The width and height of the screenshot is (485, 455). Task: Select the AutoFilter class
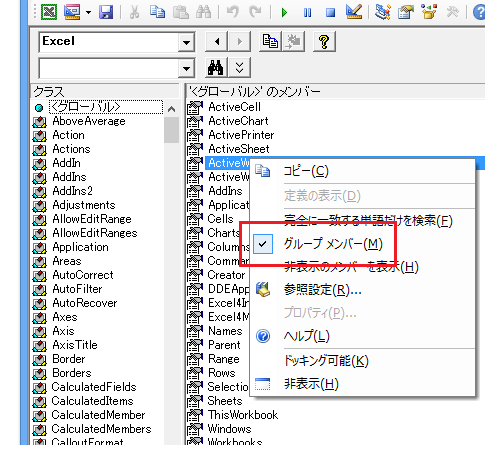pos(77,289)
